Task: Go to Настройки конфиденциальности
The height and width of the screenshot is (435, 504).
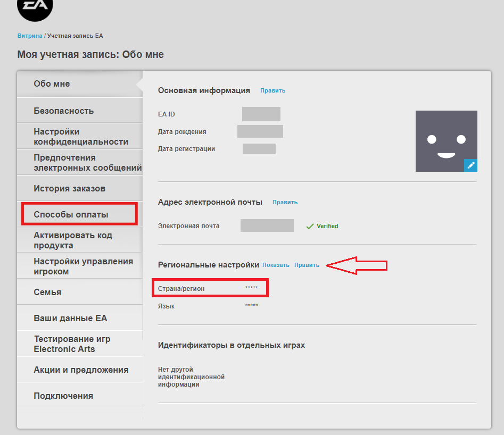Action: [80, 137]
